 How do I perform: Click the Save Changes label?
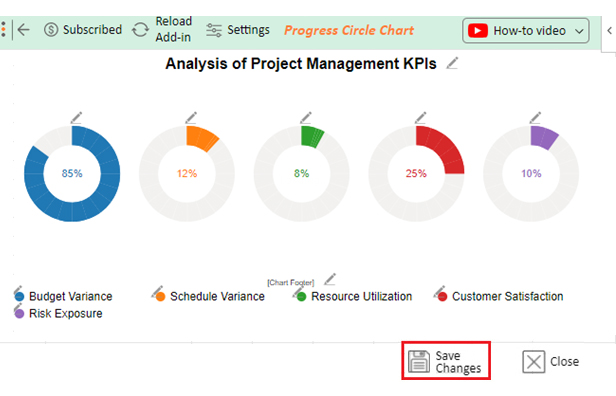458,362
